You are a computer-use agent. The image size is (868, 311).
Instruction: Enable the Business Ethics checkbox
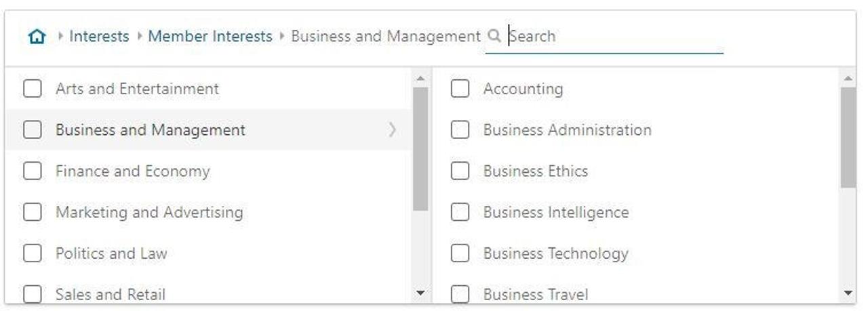460,171
